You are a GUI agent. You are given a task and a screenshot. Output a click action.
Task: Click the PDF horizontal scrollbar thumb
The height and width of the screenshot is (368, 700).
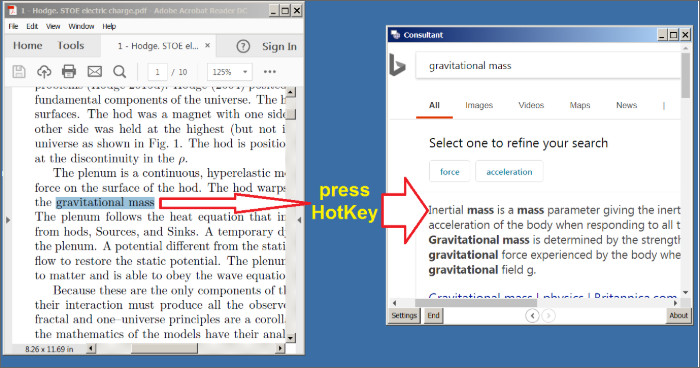164,348
